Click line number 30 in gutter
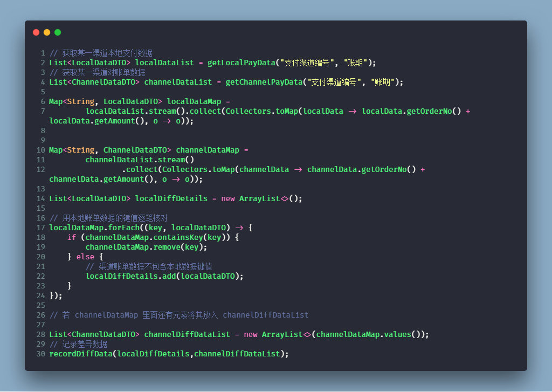 point(41,354)
